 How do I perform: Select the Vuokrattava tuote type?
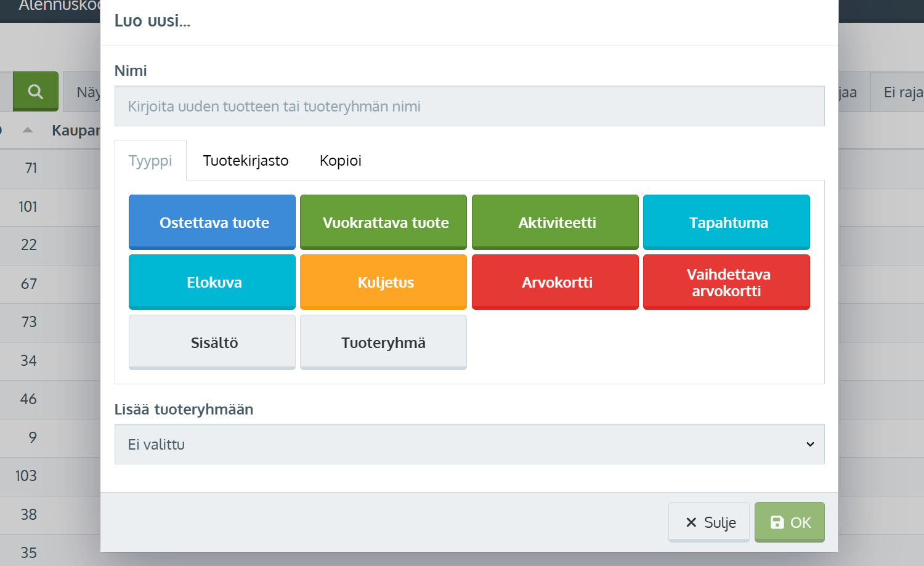tap(383, 222)
